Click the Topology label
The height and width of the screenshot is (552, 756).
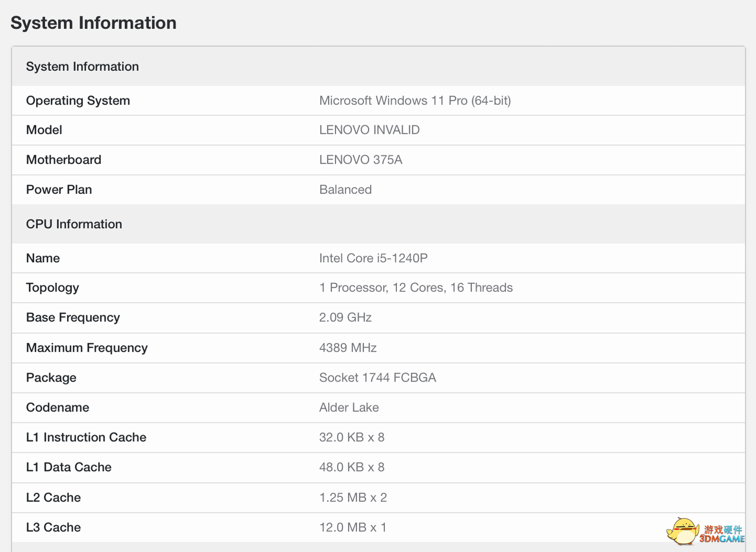[52, 288]
